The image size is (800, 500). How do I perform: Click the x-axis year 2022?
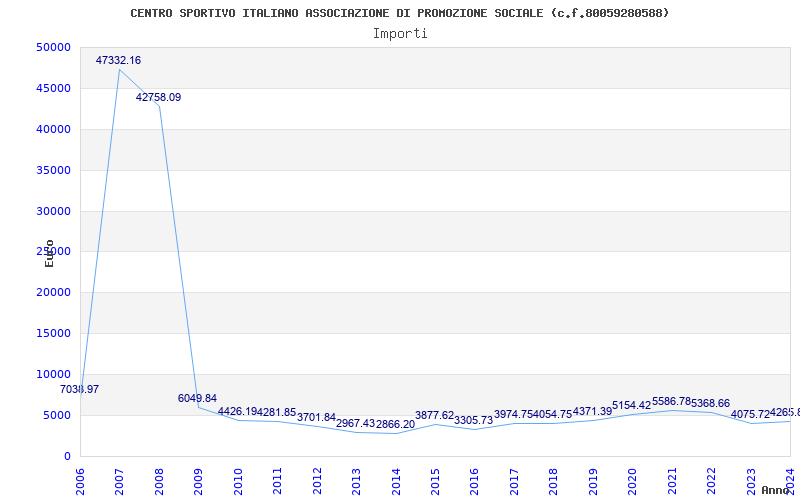click(x=712, y=482)
